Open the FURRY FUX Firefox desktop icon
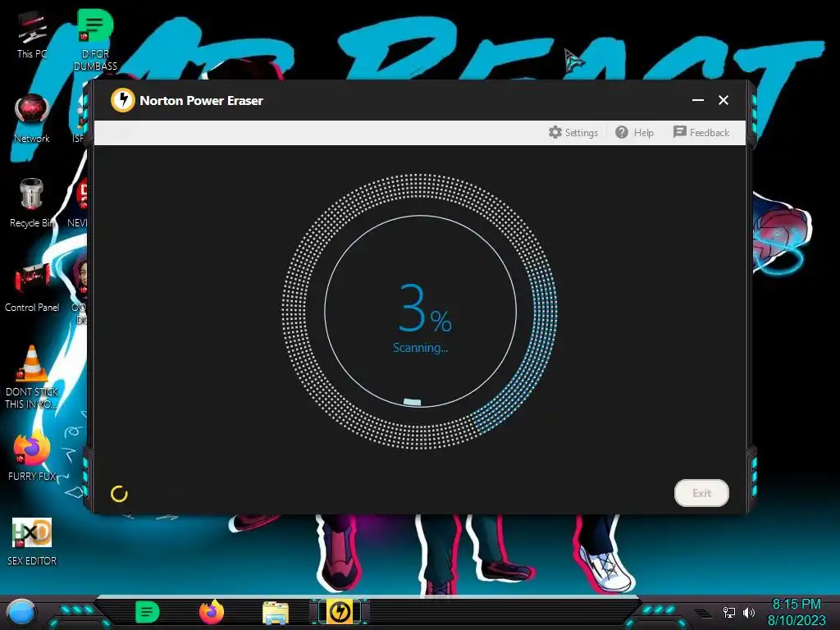Screen dimensions: 840x630 coord(32,456)
